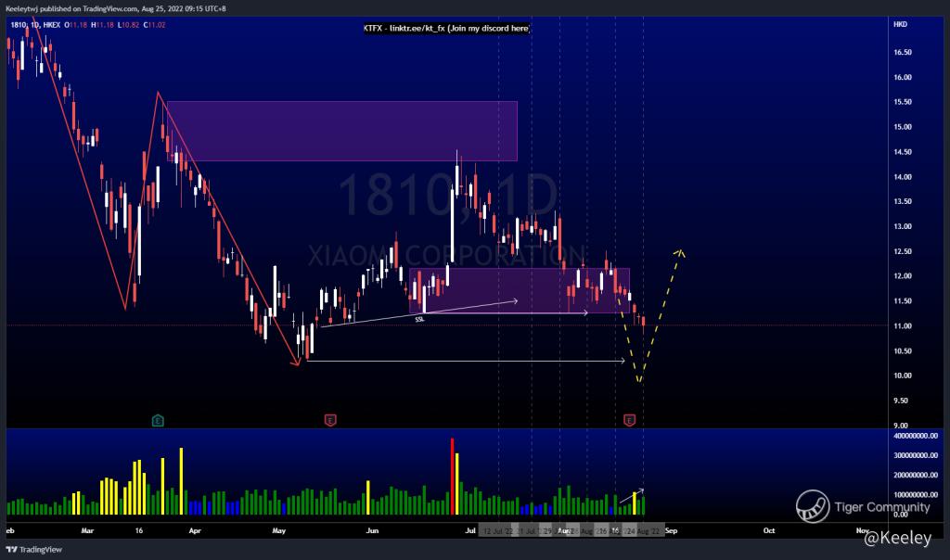Click the red earnings E marker in August
The width and height of the screenshot is (950, 560).
630,420
